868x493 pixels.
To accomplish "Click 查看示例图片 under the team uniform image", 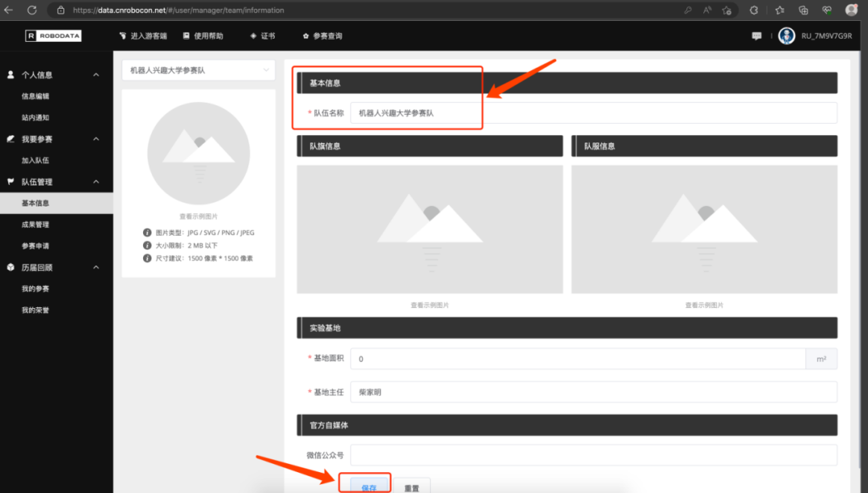I will 704,306.
